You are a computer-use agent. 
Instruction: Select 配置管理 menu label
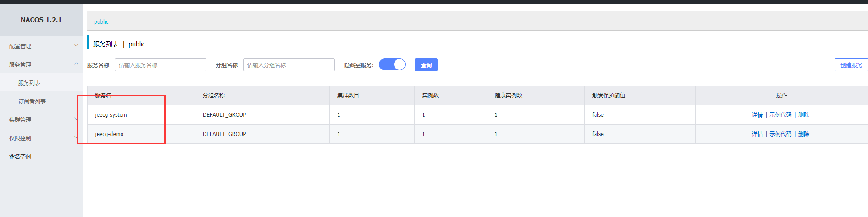point(20,46)
